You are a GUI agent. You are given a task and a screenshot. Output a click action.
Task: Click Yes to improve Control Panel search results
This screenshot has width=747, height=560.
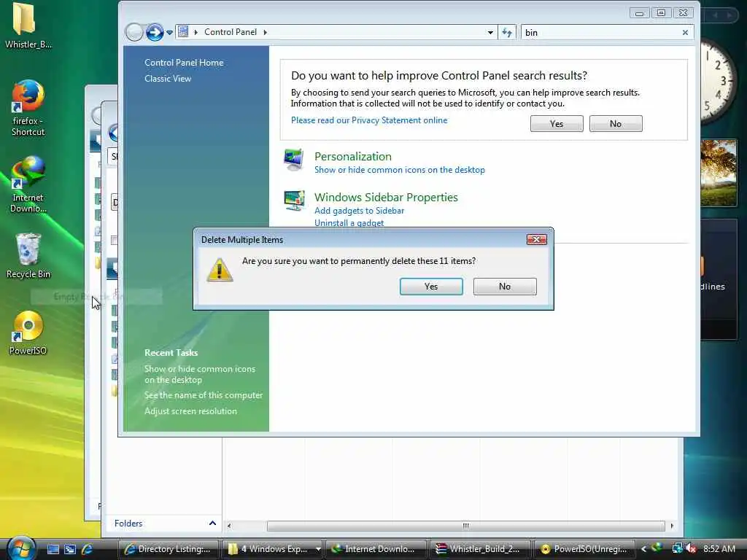(557, 124)
